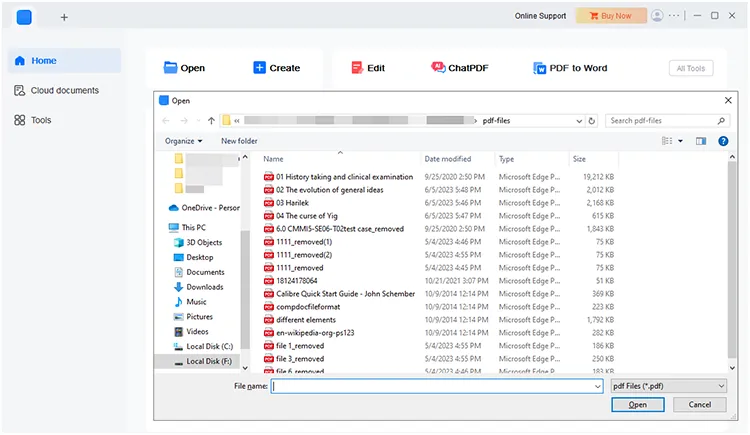The height and width of the screenshot is (435, 750).
Task: Cancel the Open dialog
Action: pos(699,405)
